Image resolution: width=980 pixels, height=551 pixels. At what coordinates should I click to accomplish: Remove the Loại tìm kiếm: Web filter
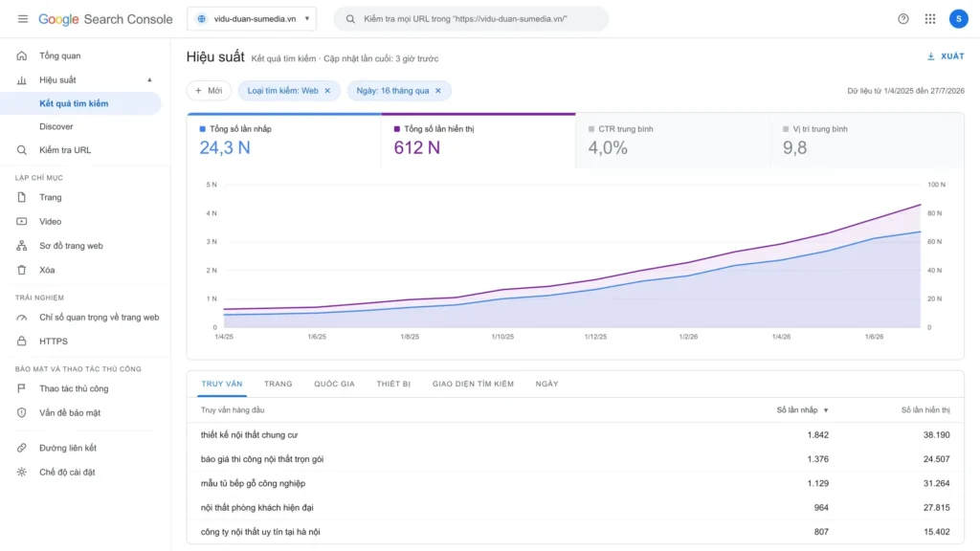coord(327,91)
